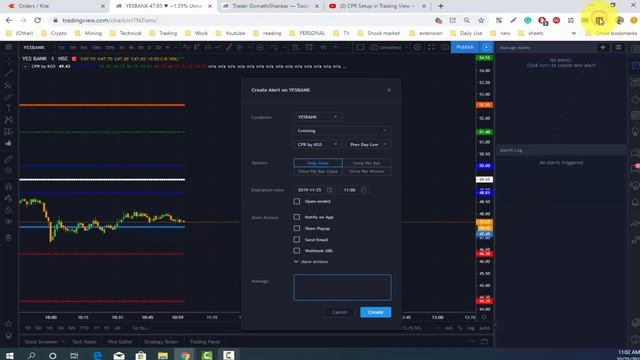Bookmark this page star icon

481,20
